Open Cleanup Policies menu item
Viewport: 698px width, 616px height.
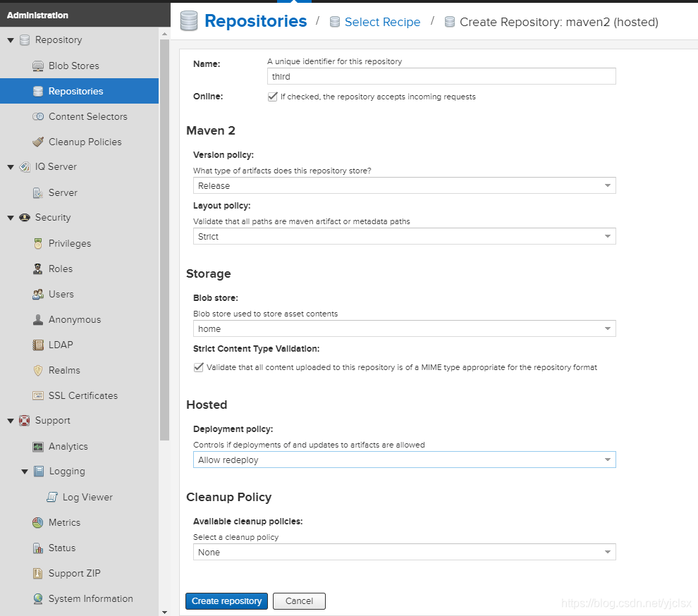pos(79,142)
